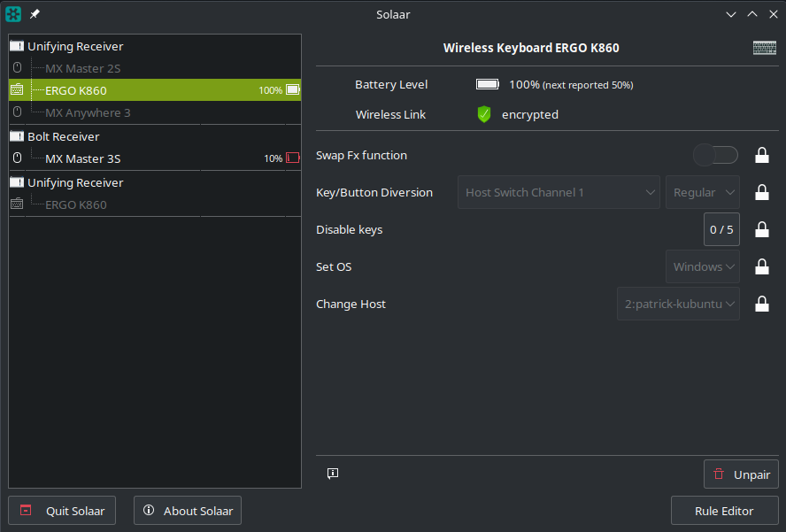786x532 pixels.
Task: Select MX Master 3S in device list
Action: (x=82, y=159)
